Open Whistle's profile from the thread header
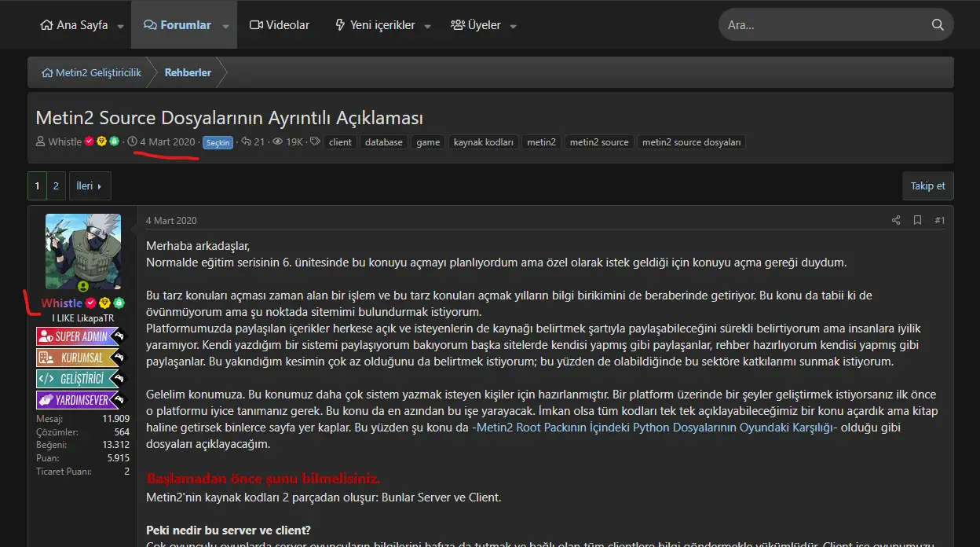Screen dimensions: 980x547 (65, 142)
